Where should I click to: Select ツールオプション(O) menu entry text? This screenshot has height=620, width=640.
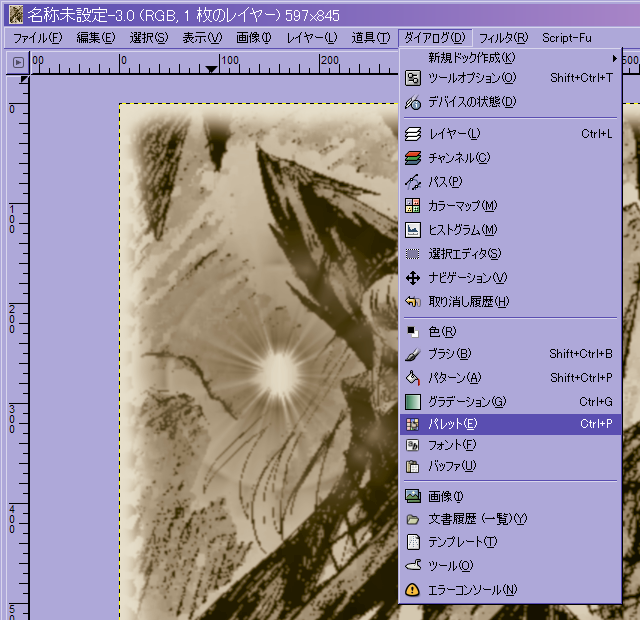pyautogui.click(x=472, y=78)
